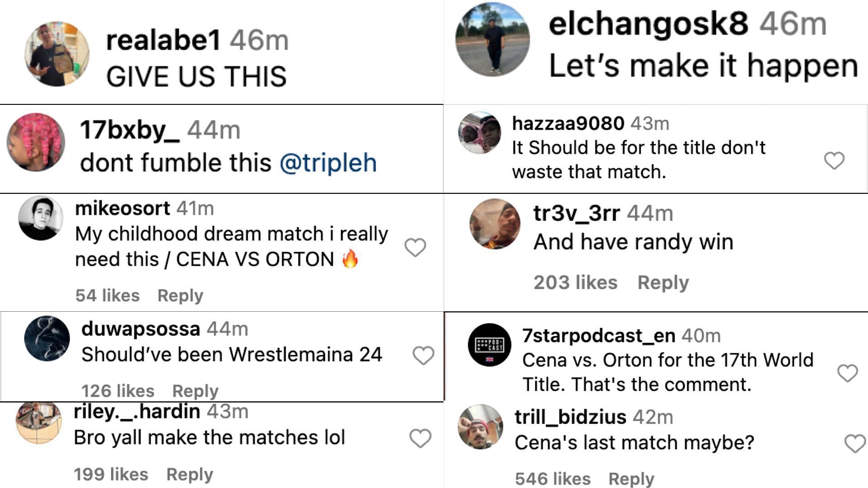Like riley._.hardin's comment with the heart

420,438
